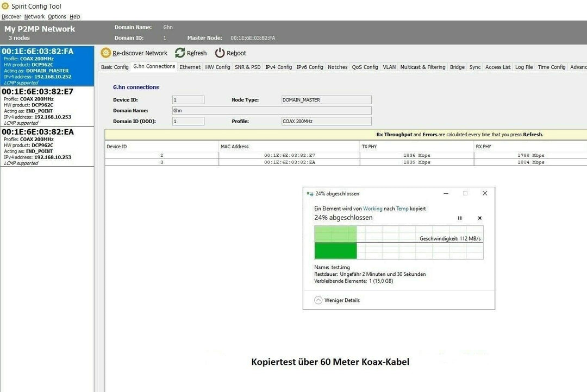This screenshot has height=392, width=587.
Task: Click the Reboot button label
Action: tap(236, 53)
